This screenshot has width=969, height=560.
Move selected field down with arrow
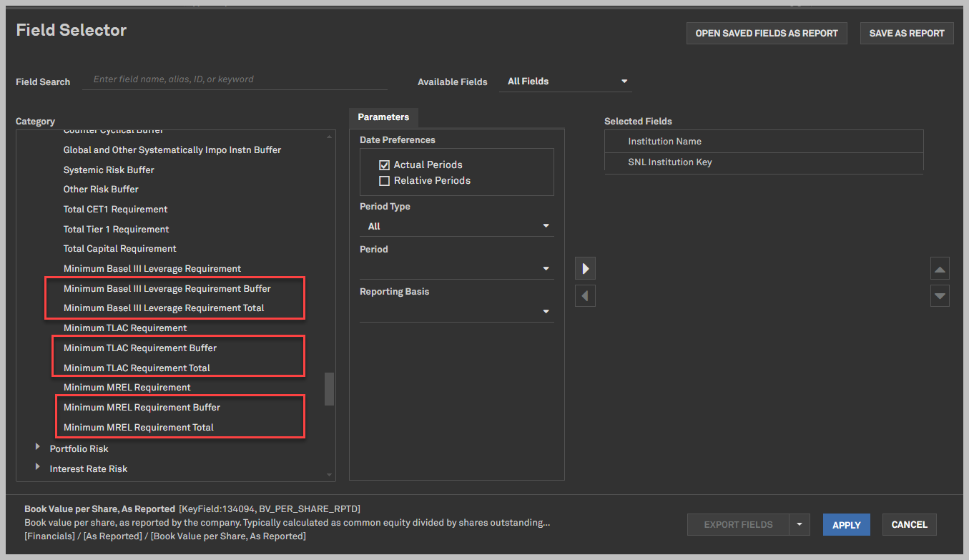[x=940, y=296]
